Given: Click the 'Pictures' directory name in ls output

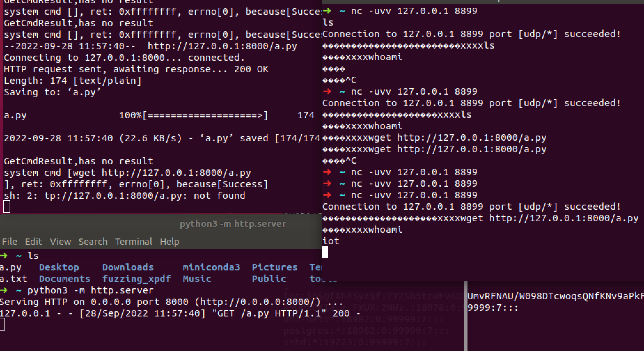Looking at the screenshot, I should click(275, 267).
